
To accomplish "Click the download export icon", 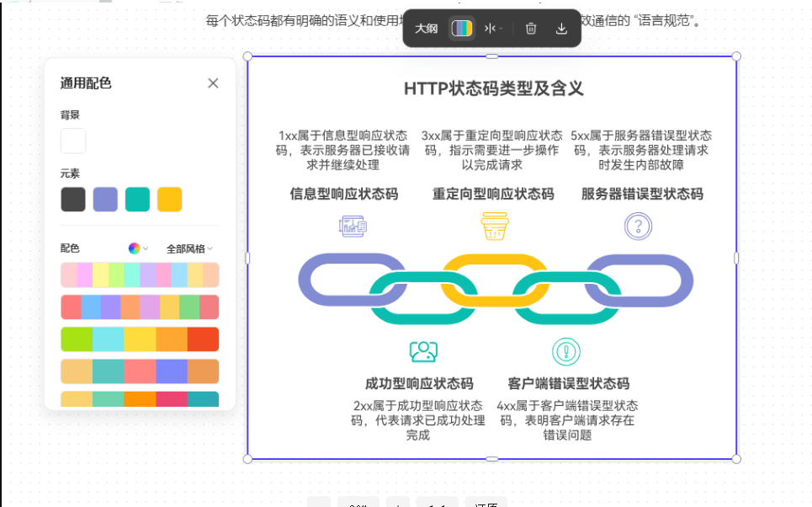I will pyautogui.click(x=561, y=29).
